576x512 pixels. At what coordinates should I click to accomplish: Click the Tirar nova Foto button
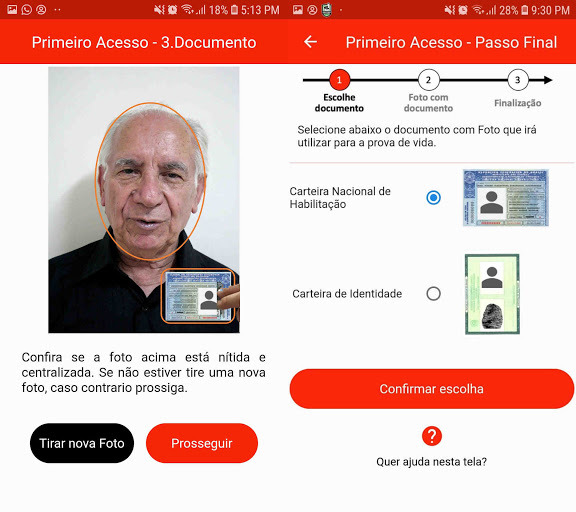pyautogui.click(x=82, y=443)
